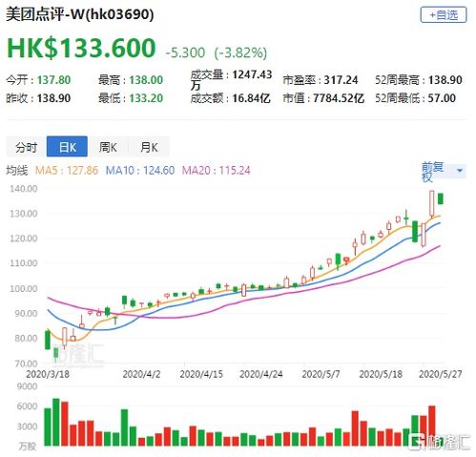Viewport: 476px width, 457px height.
Task: Switch to the 分时 intraday tab
Action: tap(27, 147)
